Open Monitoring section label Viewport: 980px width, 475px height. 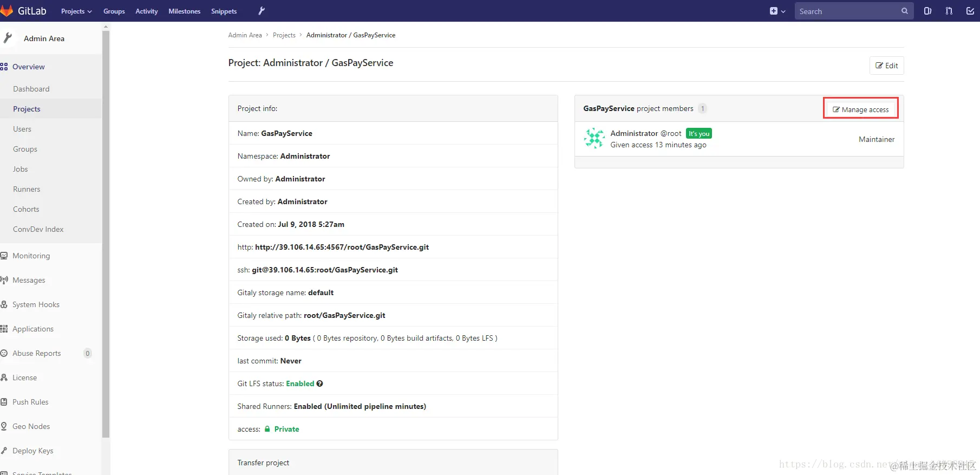pyautogui.click(x=31, y=256)
